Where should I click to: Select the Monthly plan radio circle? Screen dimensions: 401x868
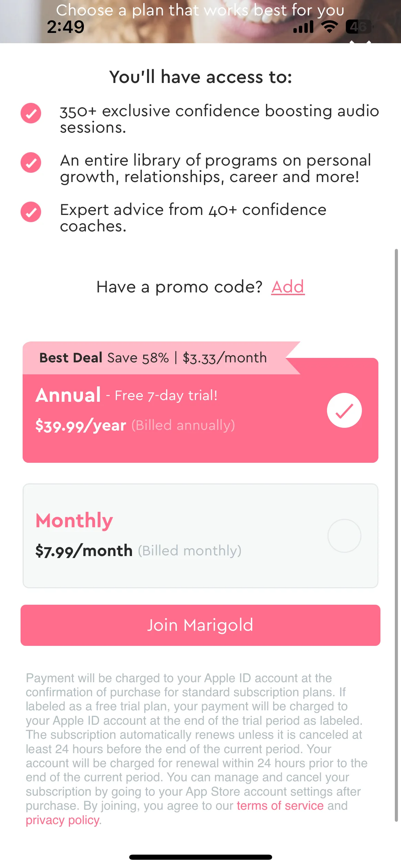[x=344, y=536]
